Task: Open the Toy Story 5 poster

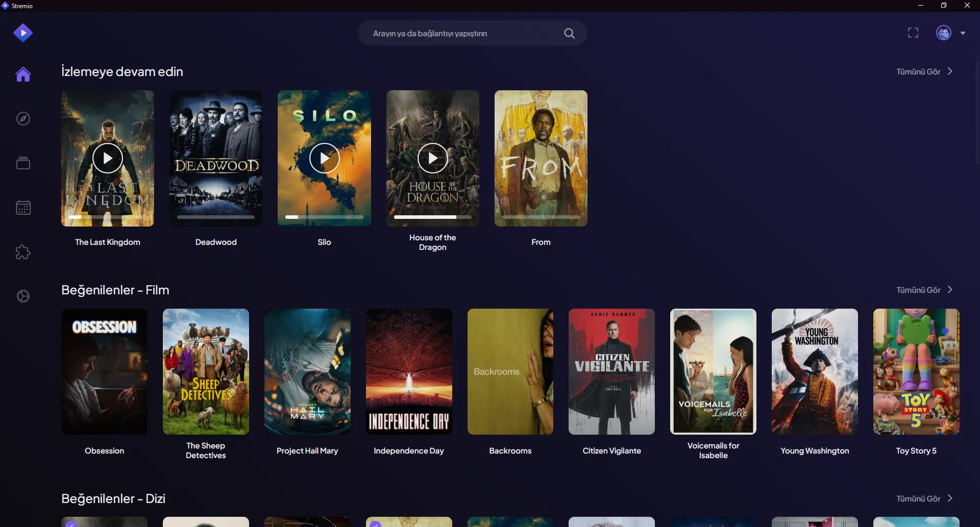Action: (916, 372)
